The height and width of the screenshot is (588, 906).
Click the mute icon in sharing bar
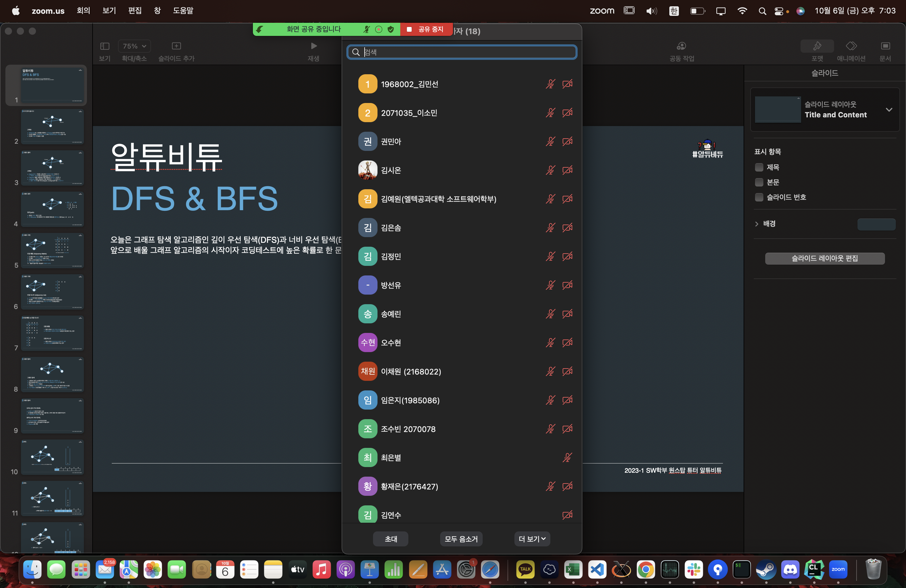[366, 29]
